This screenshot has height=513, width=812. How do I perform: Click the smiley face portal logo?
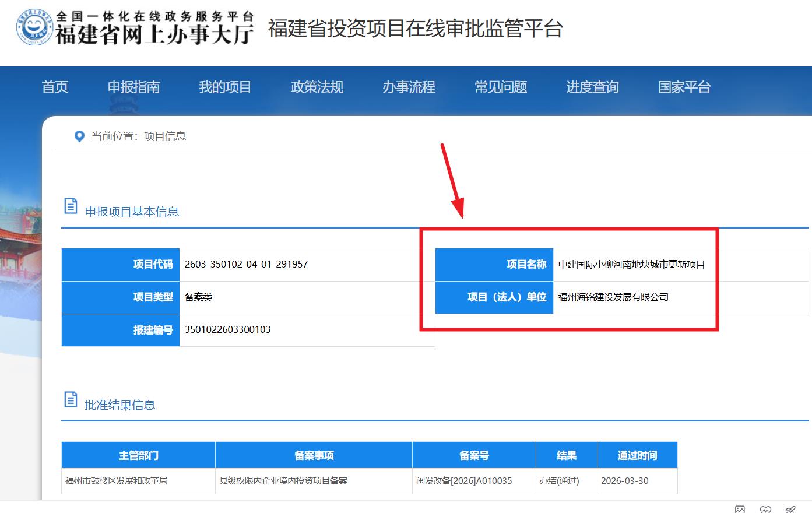[35, 26]
